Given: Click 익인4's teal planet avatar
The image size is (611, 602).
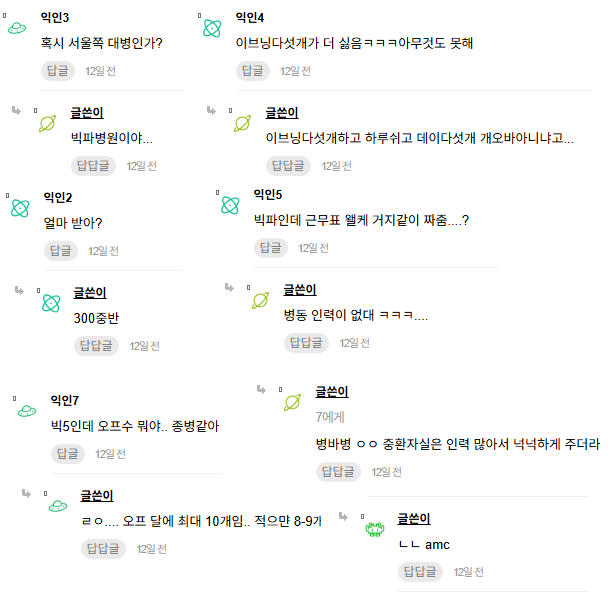Looking at the screenshot, I should (212, 28).
